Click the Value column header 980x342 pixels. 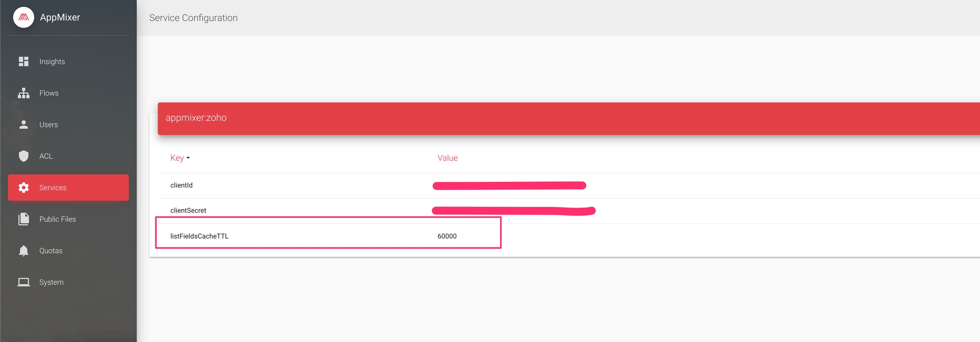[x=447, y=158]
